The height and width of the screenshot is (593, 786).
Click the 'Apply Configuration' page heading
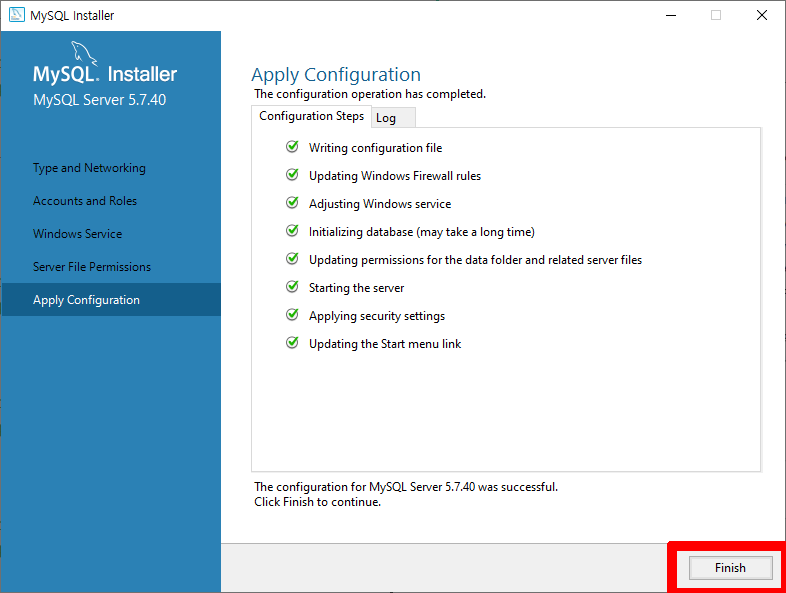tap(336, 75)
